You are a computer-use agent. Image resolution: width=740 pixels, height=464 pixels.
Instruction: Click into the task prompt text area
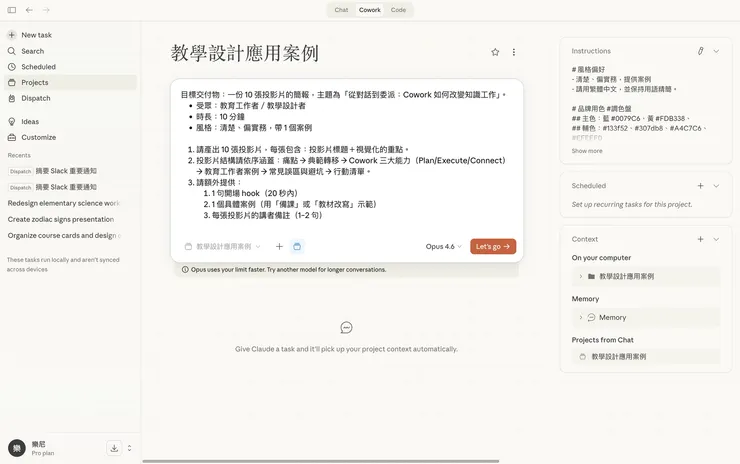point(347,156)
